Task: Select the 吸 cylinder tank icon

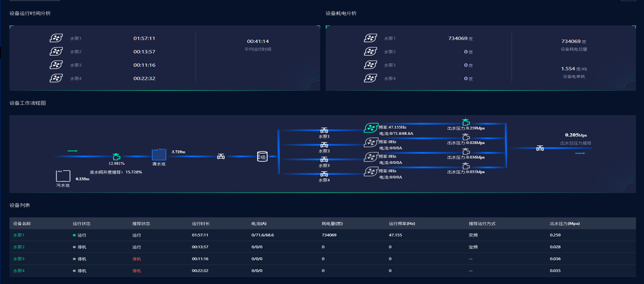Action: click(262, 157)
